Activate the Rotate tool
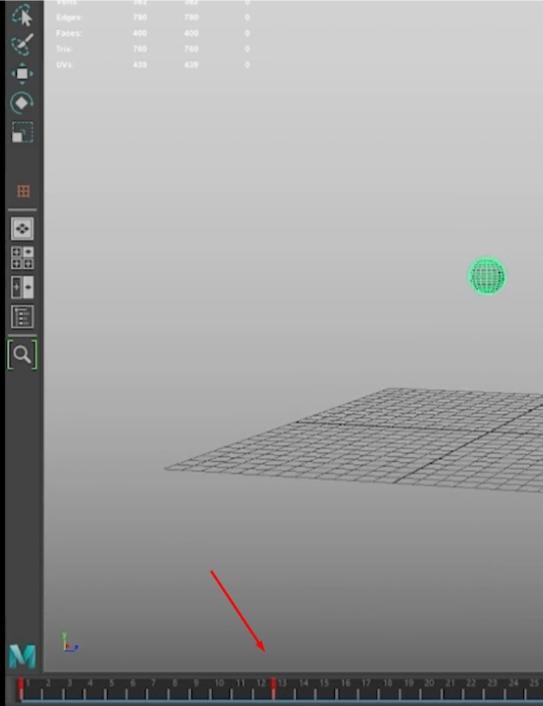Screen dimensions: 543x706 (22, 103)
